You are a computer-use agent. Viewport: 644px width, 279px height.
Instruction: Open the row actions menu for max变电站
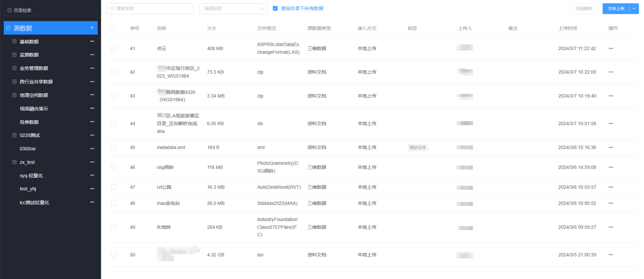[x=611, y=203]
